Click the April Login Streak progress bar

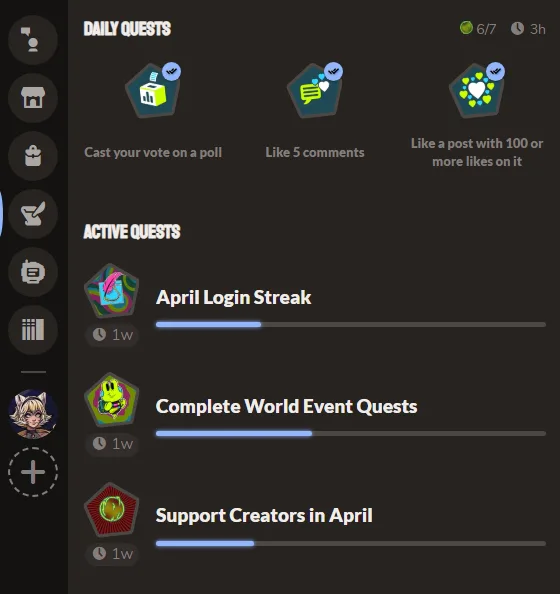351,325
